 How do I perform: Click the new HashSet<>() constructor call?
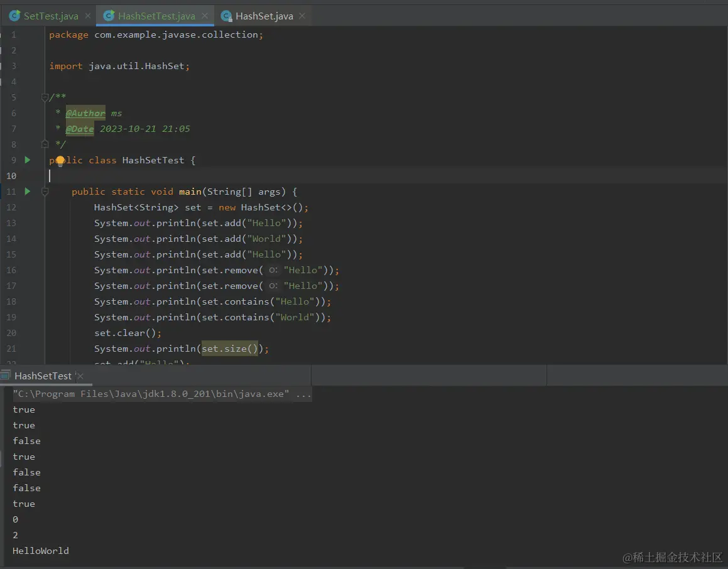click(x=261, y=207)
